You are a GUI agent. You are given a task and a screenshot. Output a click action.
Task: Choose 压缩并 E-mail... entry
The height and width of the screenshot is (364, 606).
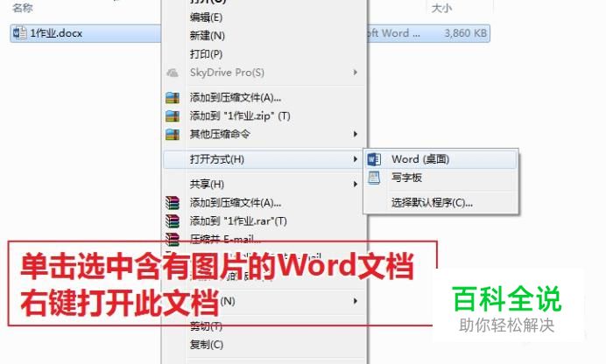tap(225, 239)
